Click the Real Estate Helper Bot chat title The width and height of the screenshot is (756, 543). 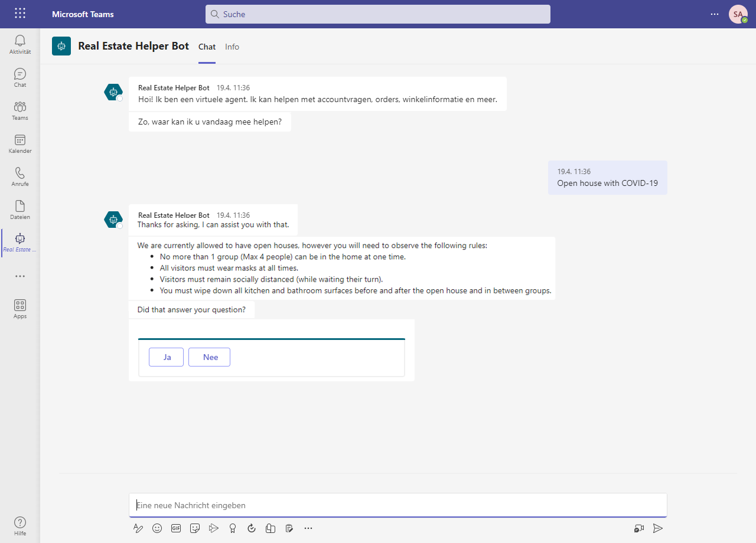[133, 46]
